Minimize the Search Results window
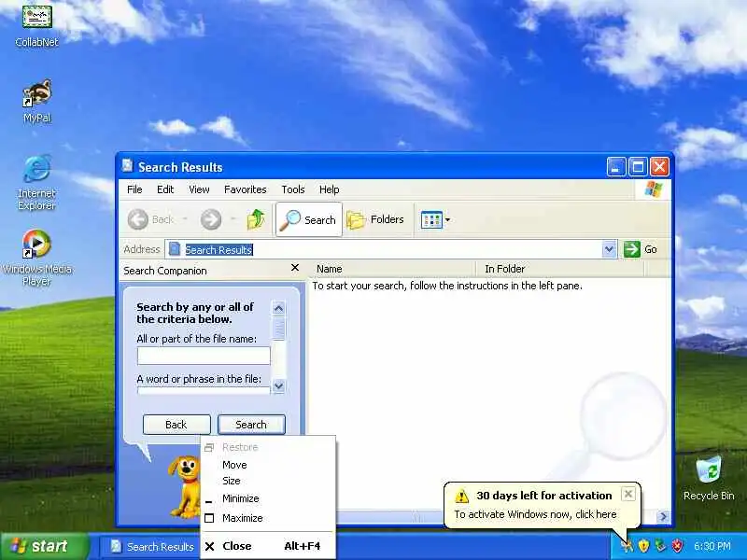Viewport: 747px width, 560px height. click(616, 167)
